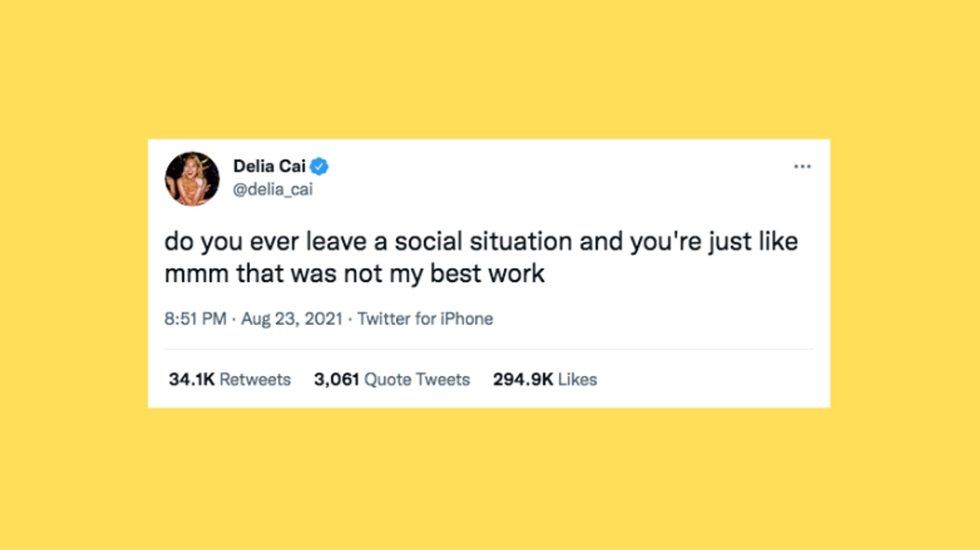Image resolution: width=980 pixels, height=550 pixels.
Task: Click the 8:51 PM timestamp
Action: (x=195, y=319)
